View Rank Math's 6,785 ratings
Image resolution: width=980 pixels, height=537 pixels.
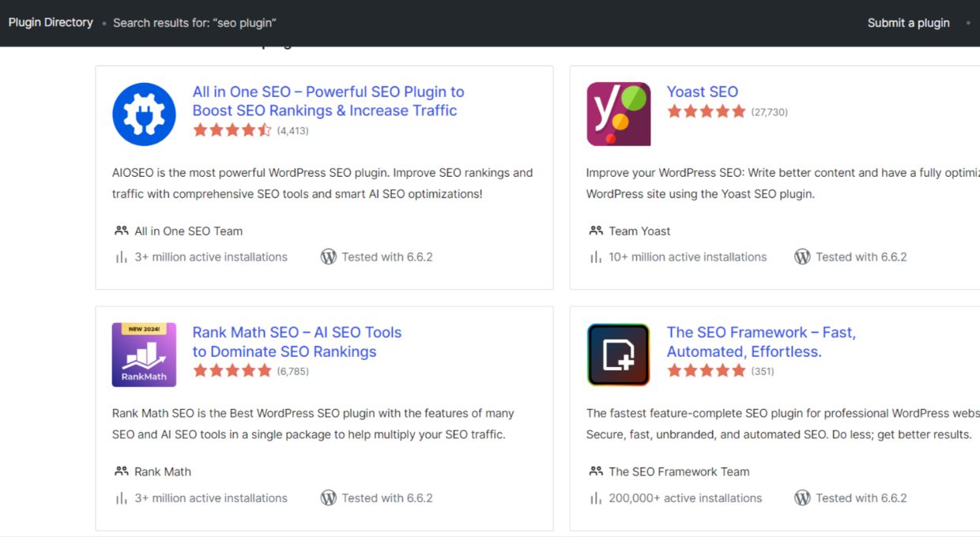(x=292, y=371)
